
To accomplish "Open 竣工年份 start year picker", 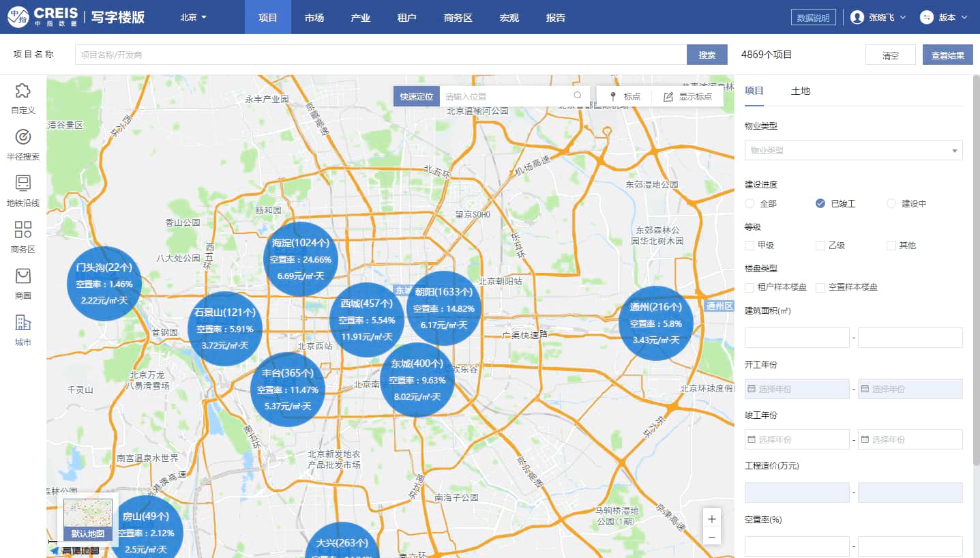I will (x=797, y=439).
